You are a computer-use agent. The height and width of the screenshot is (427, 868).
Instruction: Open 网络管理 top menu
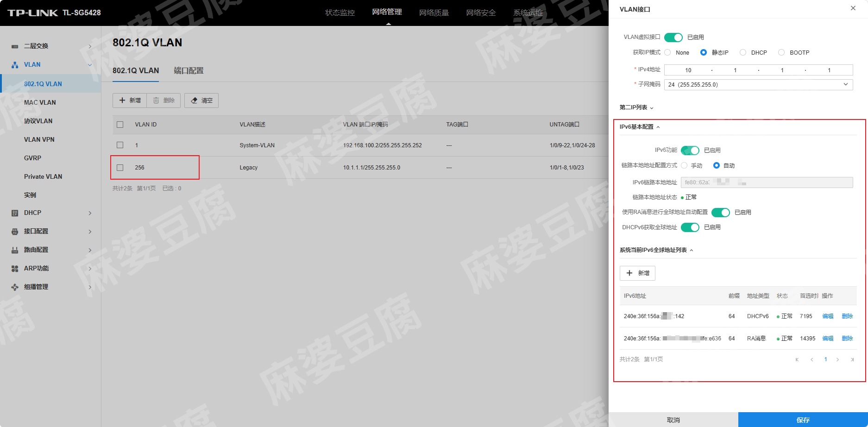(x=387, y=12)
